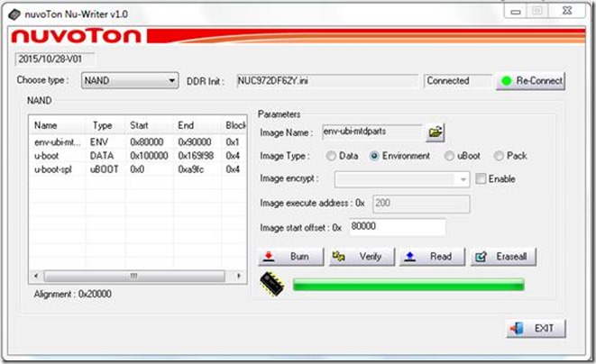Enable the image encrypt checkbox
Image resolution: width=596 pixels, height=364 pixels.
481,178
